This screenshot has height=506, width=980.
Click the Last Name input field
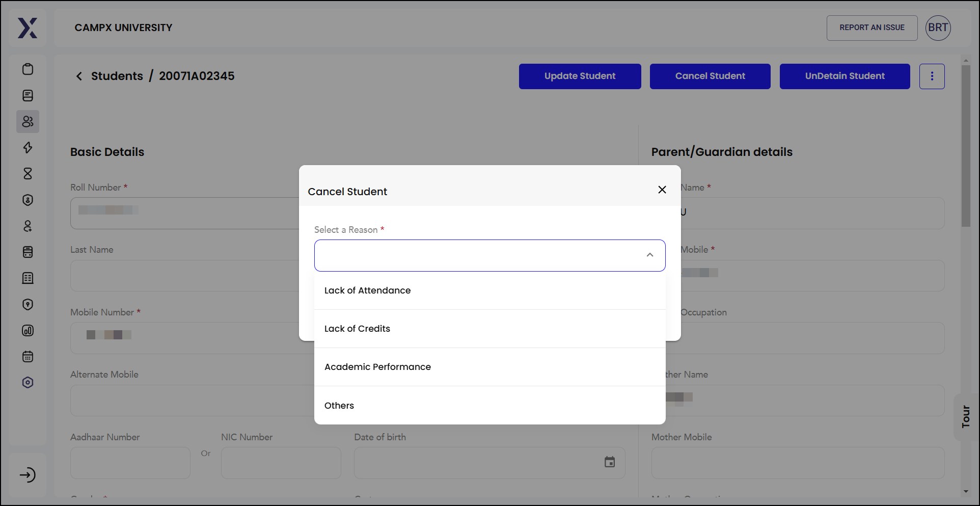pos(184,276)
